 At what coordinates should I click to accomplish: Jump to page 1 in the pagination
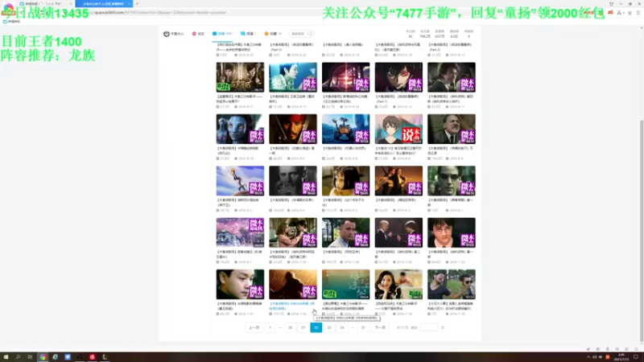[270, 327]
